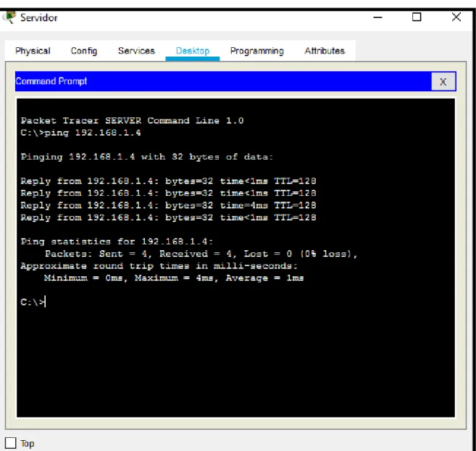This screenshot has width=476, height=451.
Task: Switch to the Config tab
Action: 84,51
